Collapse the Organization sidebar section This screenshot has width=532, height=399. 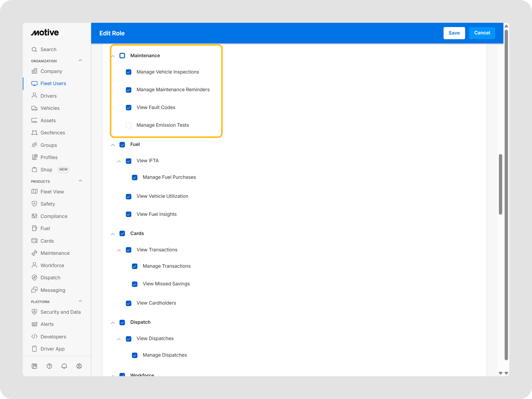(x=80, y=60)
